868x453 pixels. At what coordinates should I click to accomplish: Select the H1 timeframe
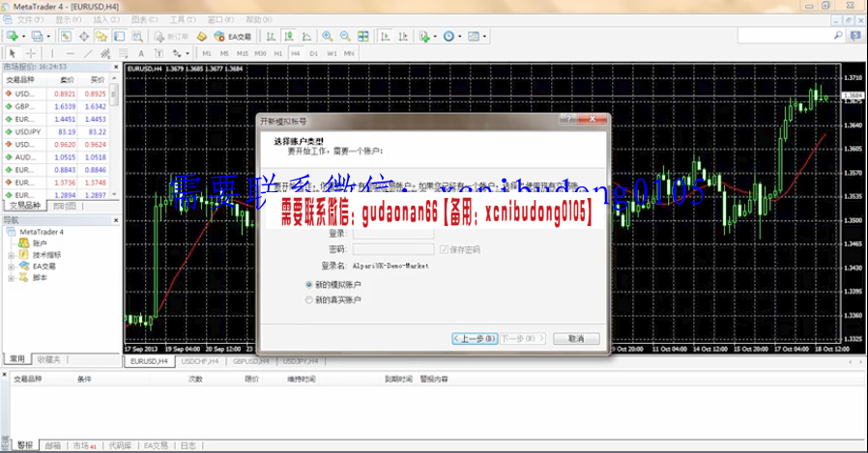[x=277, y=54]
